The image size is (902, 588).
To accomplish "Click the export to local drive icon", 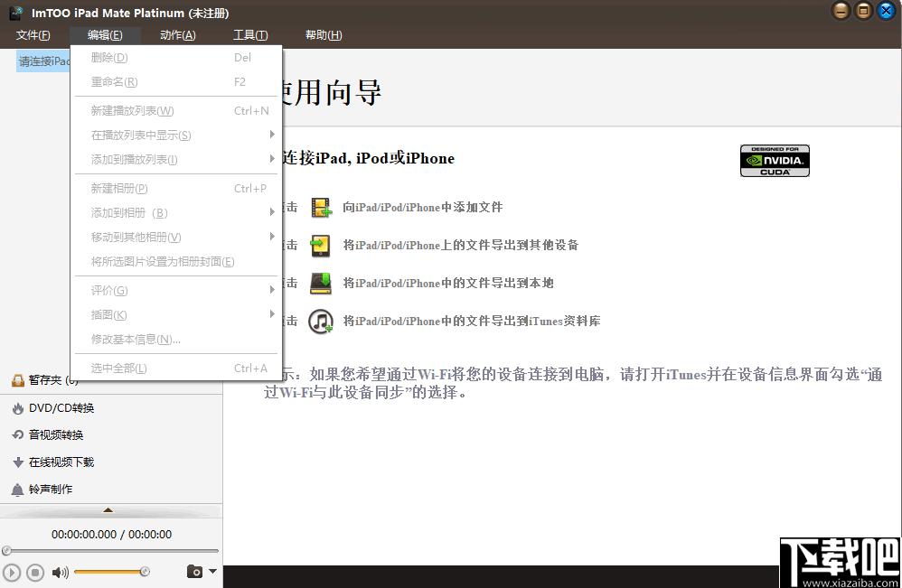I will (x=321, y=284).
